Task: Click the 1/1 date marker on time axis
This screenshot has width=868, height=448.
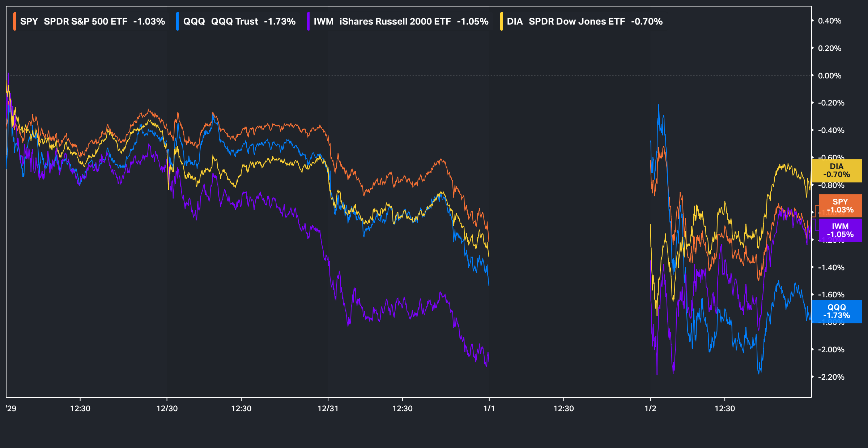Action: (x=489, y=409)
